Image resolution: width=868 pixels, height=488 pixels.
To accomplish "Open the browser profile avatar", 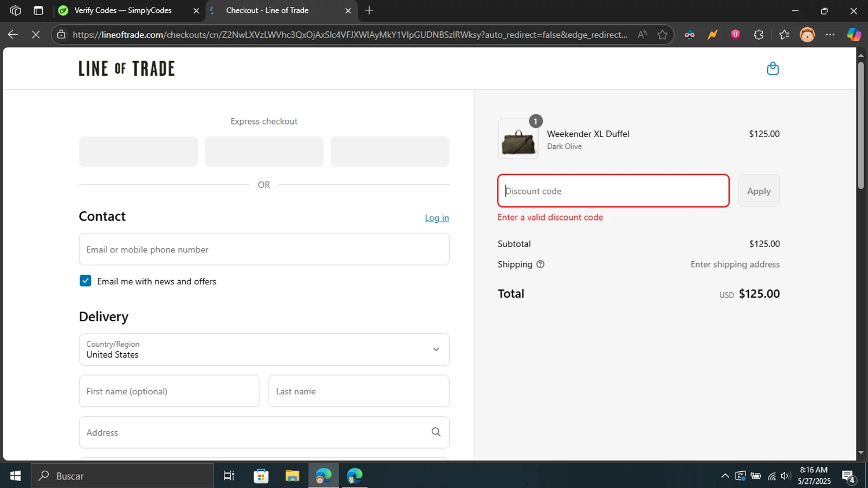I will point(807,35).
